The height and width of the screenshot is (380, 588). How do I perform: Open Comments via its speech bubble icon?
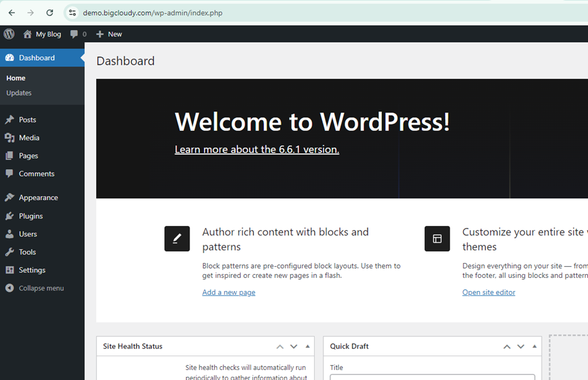[x=11, y=173]
